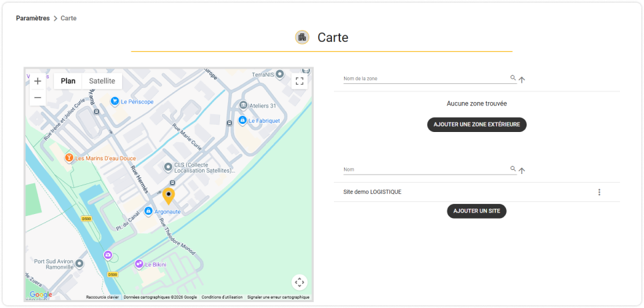Open map camera controls button
The width and height of the screenshot is (644, 308).
pyautogui.click(x=299, y=282)
